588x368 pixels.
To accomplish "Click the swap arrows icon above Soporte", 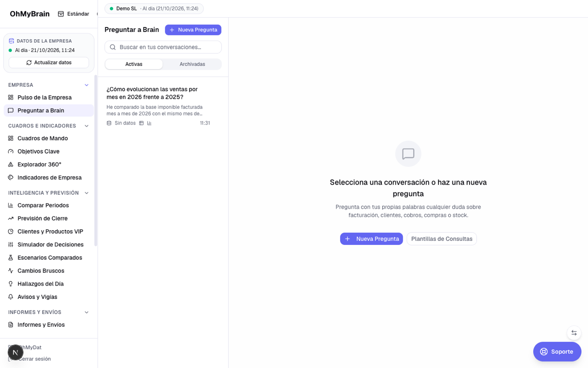I will [574, 333].
